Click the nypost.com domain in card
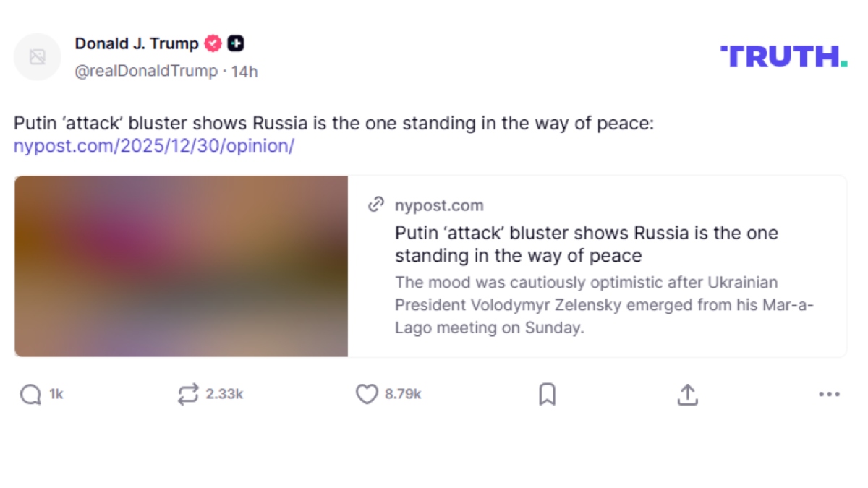 (x=439, y=205)
